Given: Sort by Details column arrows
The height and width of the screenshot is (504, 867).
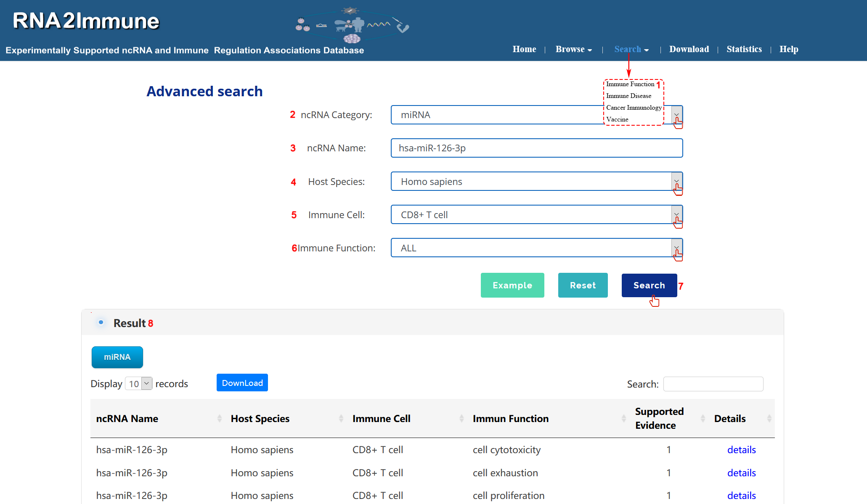Looking at the screenshot, I should 769,418.
